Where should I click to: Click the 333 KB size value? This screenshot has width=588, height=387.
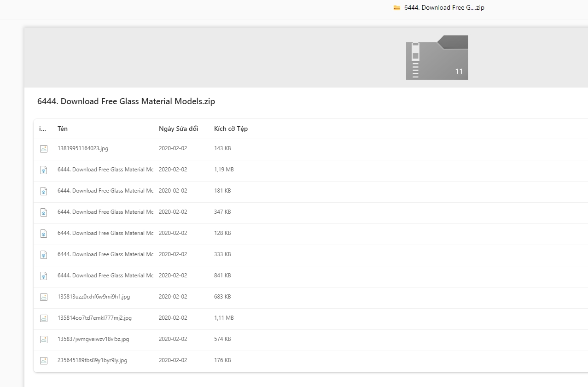point(222,254)
